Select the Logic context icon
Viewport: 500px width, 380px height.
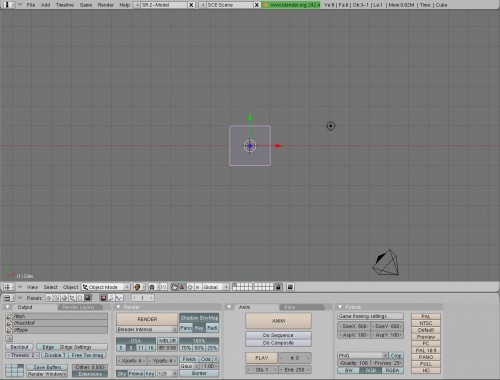[49, 298]
